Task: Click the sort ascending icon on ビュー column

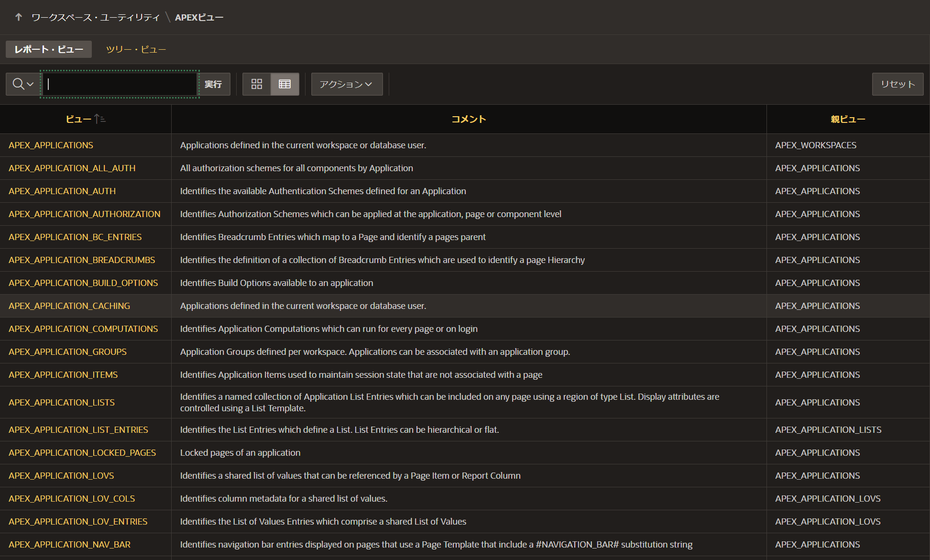Action: tap(100, 119)
